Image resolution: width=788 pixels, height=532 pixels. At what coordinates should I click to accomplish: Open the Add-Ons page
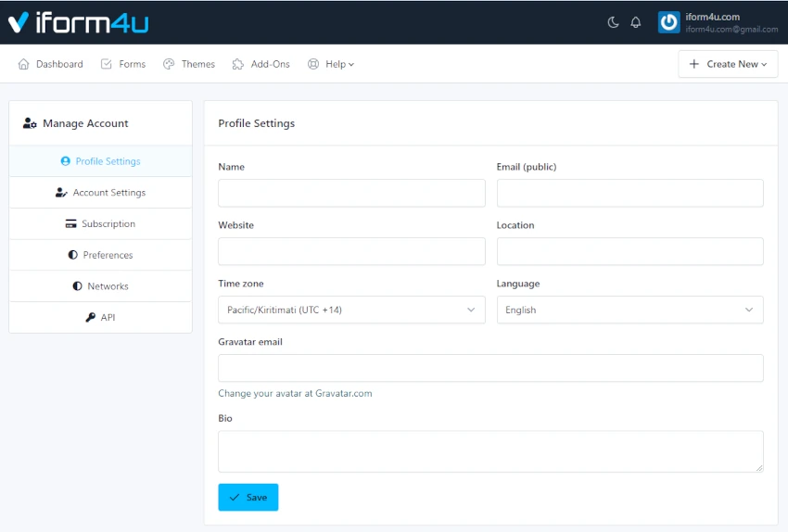[x=261, y=64]
